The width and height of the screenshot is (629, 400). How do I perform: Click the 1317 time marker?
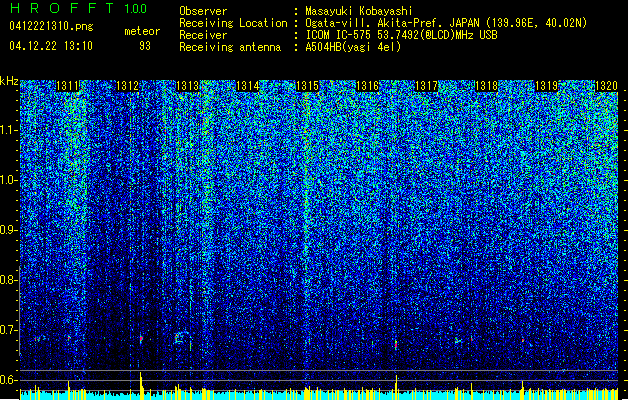click(426, 86)
